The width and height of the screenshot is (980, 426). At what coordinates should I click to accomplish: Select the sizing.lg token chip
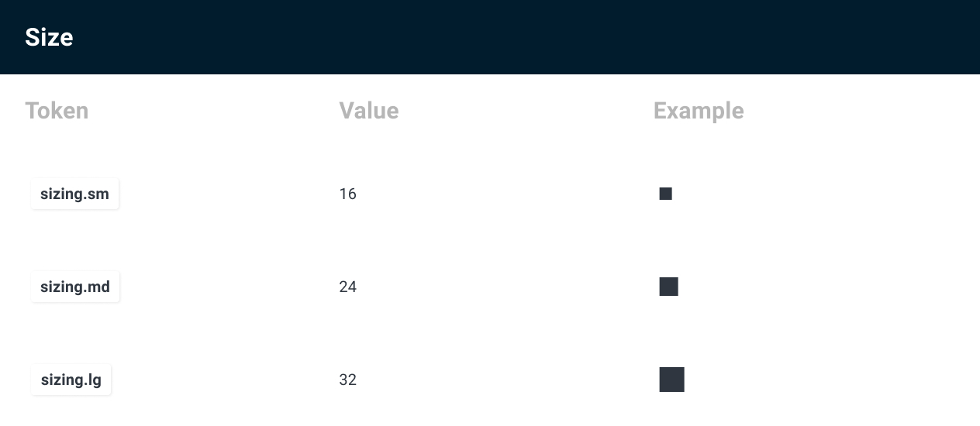(x=71, y=380)
